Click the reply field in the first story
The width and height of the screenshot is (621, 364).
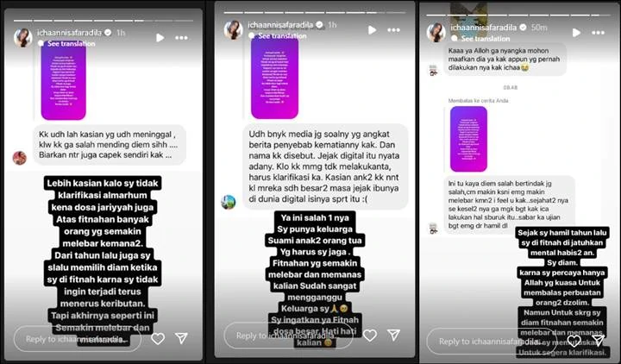pos(78,339)
